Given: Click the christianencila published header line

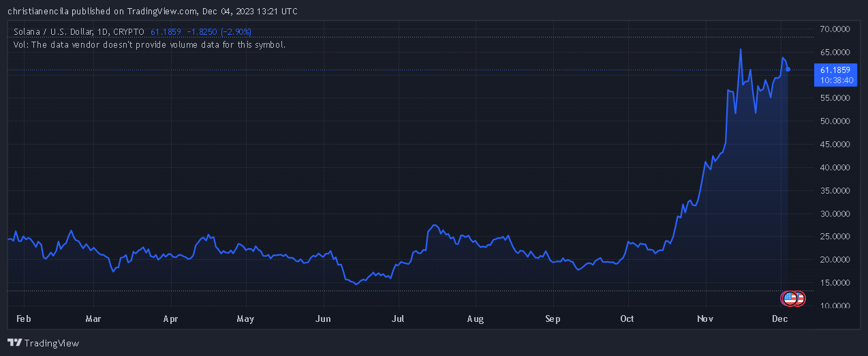Looking at the screenshot, I should pyautogui.click(x=152, y=11).
